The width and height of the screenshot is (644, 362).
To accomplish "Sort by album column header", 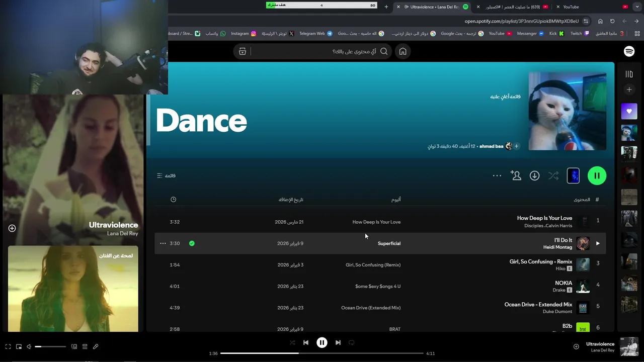I will [x=396, y=200].
